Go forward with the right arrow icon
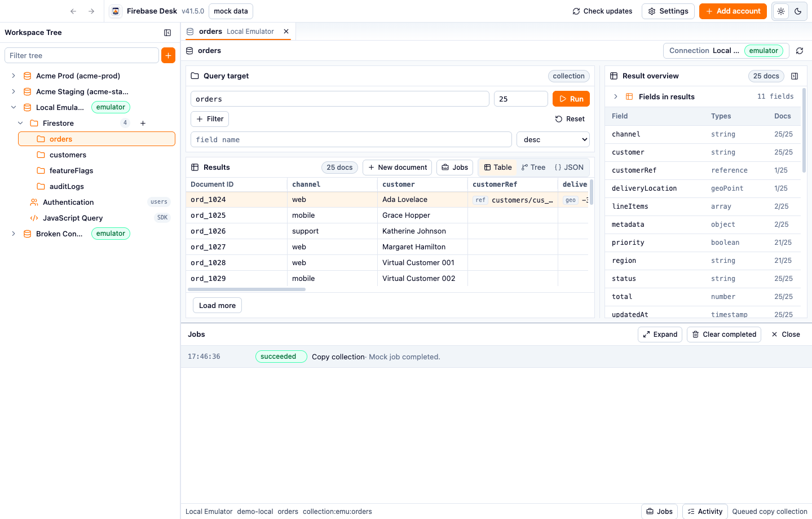The width and height of the screenshot is (812, 519). pos(91,11)
